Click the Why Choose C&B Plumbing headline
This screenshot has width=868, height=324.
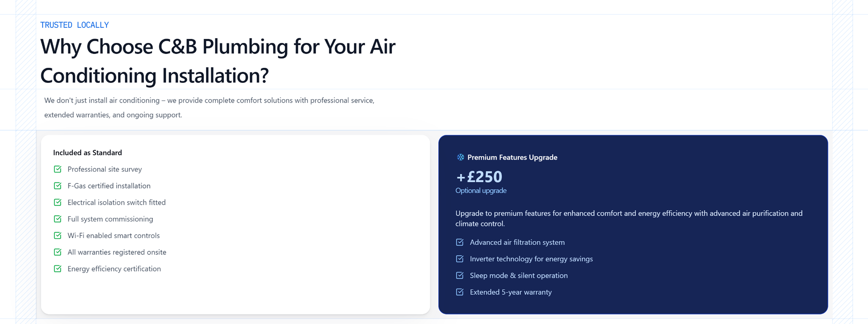(218, 61)
